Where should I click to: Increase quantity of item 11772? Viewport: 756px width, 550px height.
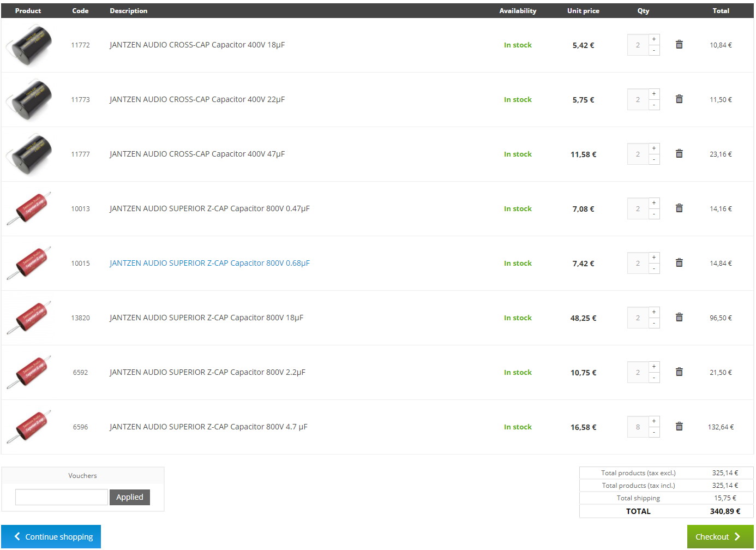[x=654, y=39]
